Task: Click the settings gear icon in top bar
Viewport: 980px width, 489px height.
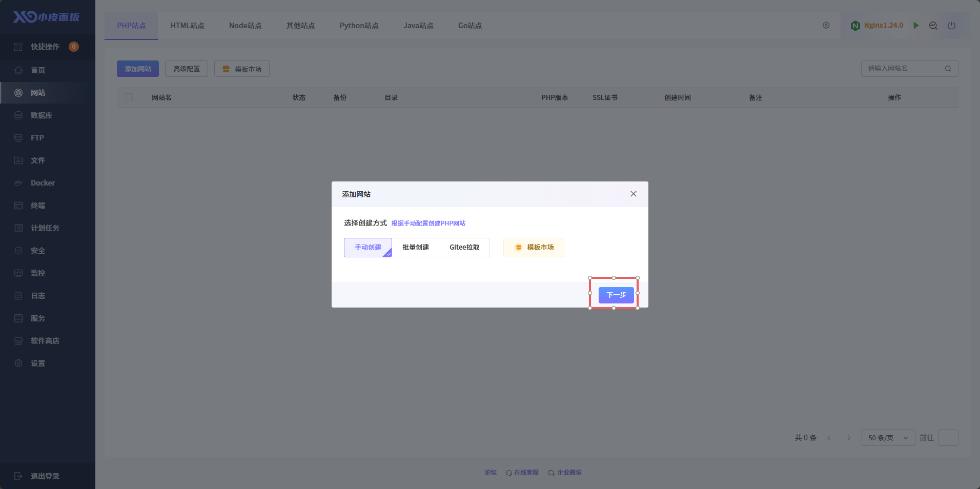Action: 826,26
